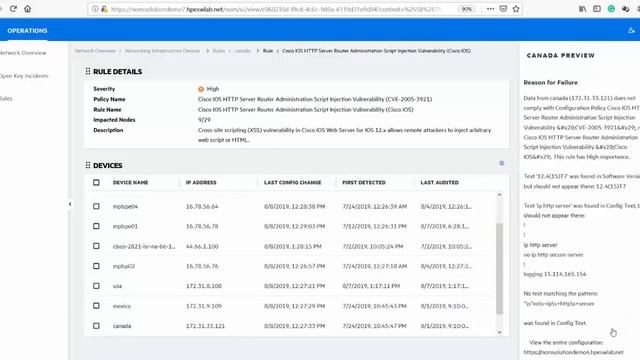Click the orange High severity icon

[x=201, y=89]
